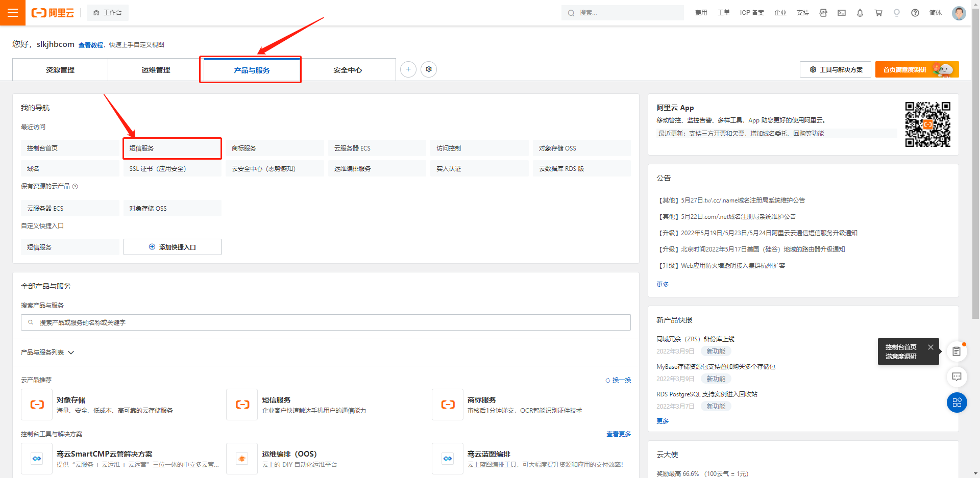Viewport: 980px width, 478px height.
Task: Open the shopping cart
Action: [878, 13]
